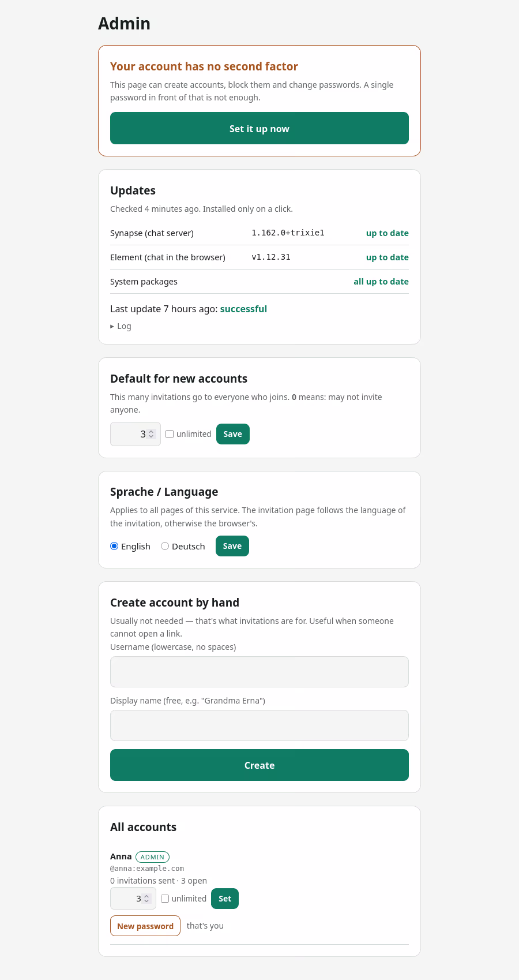This screenshot has height=980, width=519.
Task: Save the default invitations setting
Action: click(233, 434)
